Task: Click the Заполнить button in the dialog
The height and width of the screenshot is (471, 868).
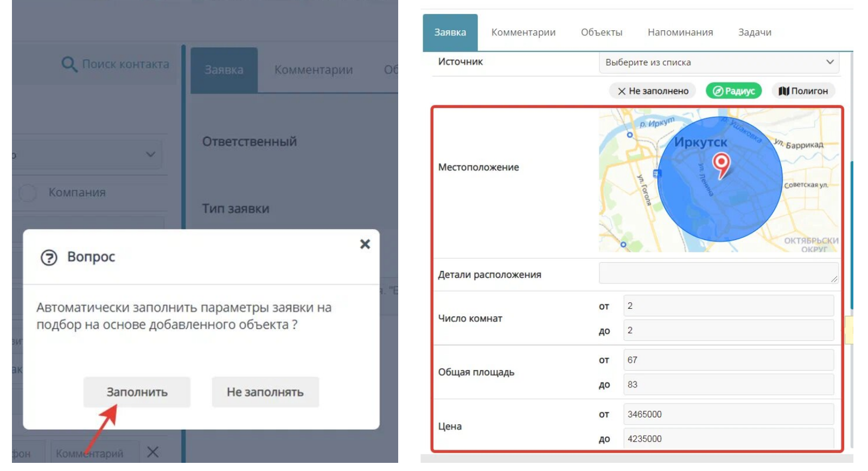Action: point(137,392)
